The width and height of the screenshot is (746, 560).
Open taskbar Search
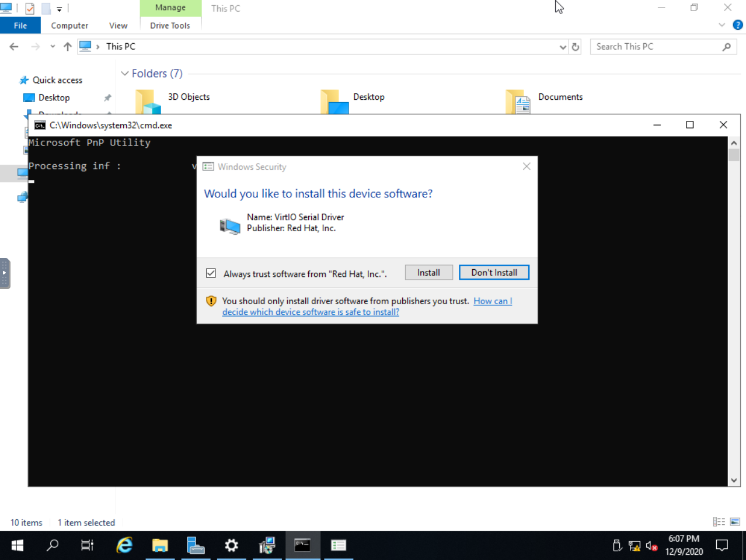[53, 545]
